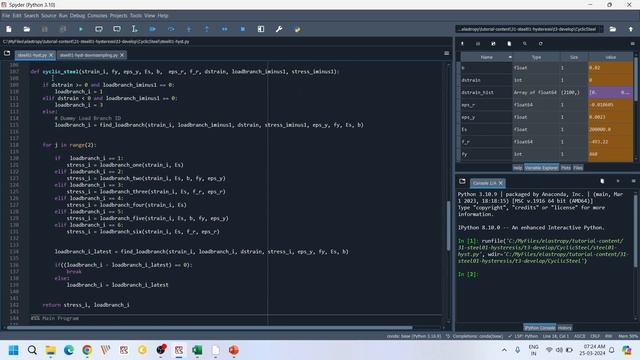Run the current cell
640x360 pixels.
click(x=99, y=29)
